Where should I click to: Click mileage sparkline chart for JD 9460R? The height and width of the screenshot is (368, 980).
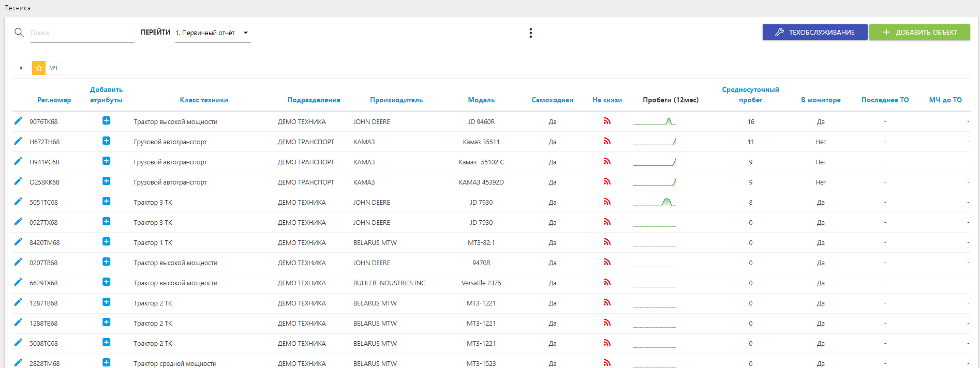click(x=654, y=122)
